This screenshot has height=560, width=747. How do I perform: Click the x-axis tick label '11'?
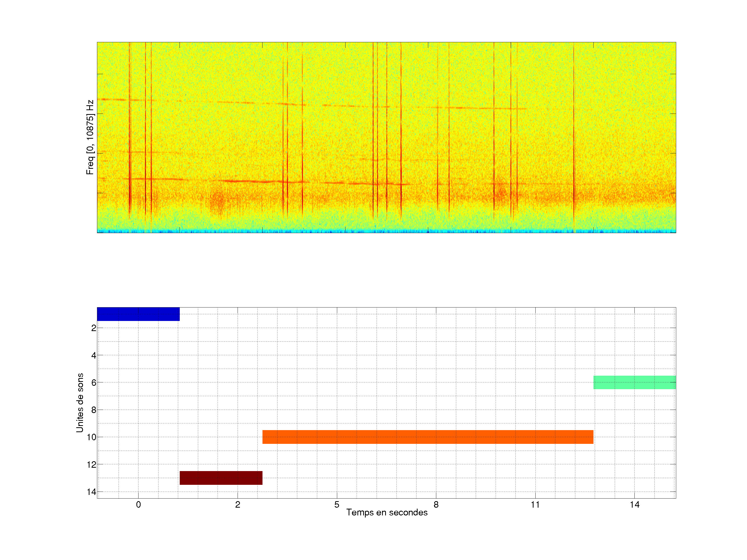(x=535, y=505)
